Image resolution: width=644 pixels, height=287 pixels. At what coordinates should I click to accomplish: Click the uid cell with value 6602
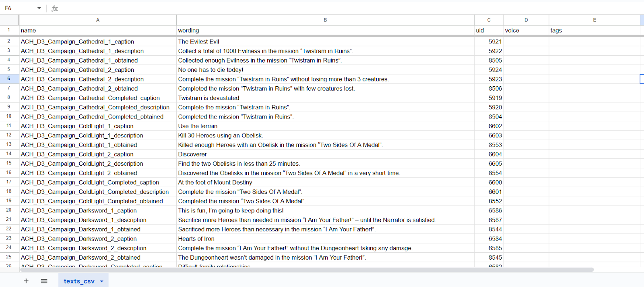[x=489, y=126]
